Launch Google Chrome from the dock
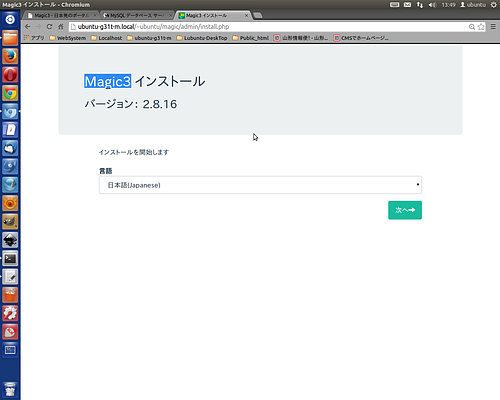 pos(10,93)
